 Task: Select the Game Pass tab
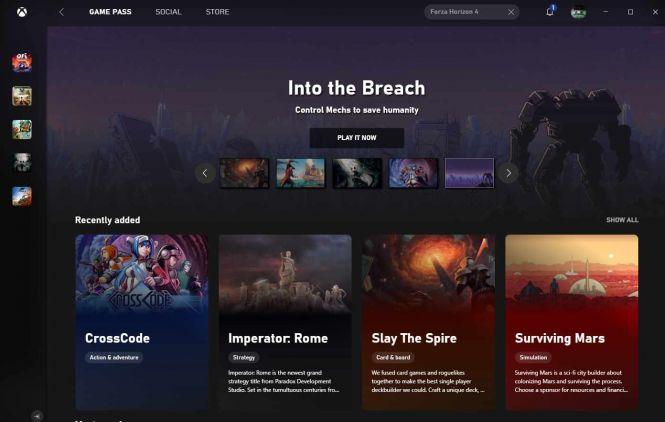pyautogui.click(x=110, y=12)
